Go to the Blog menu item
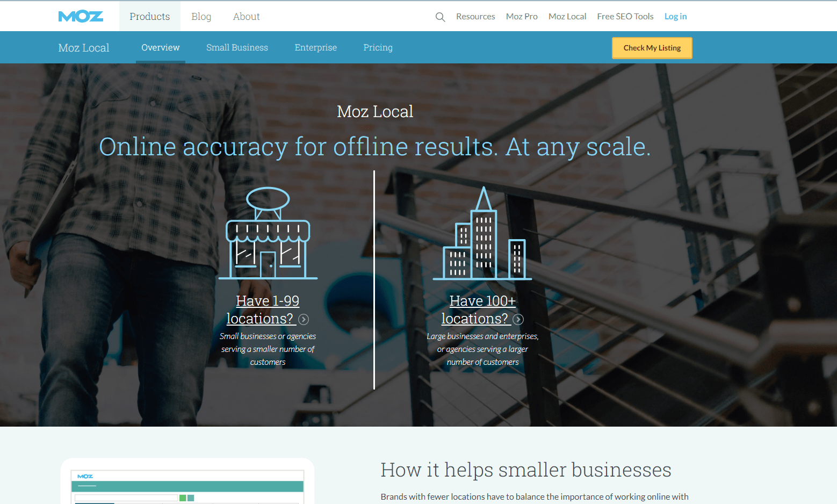This screenshot has height=504, width=837. pyautogui.click(x=201, y=16)
